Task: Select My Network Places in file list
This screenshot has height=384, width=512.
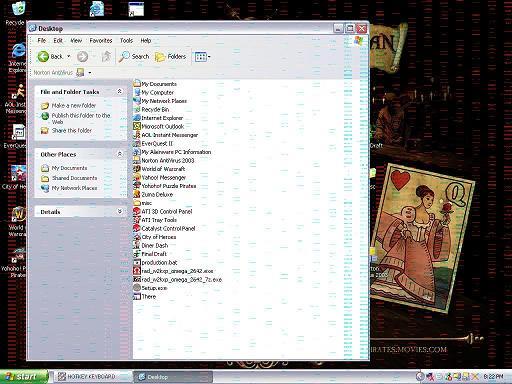Action: tap(160, 101)
